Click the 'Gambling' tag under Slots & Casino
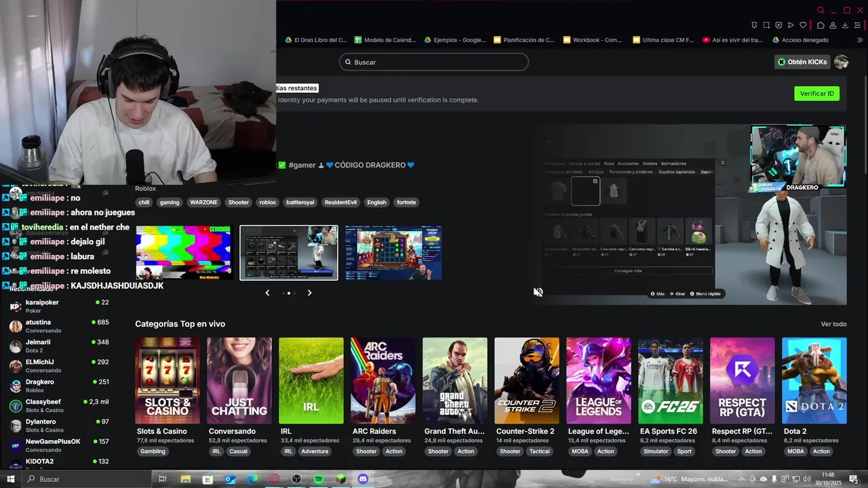 coord(153,451)
